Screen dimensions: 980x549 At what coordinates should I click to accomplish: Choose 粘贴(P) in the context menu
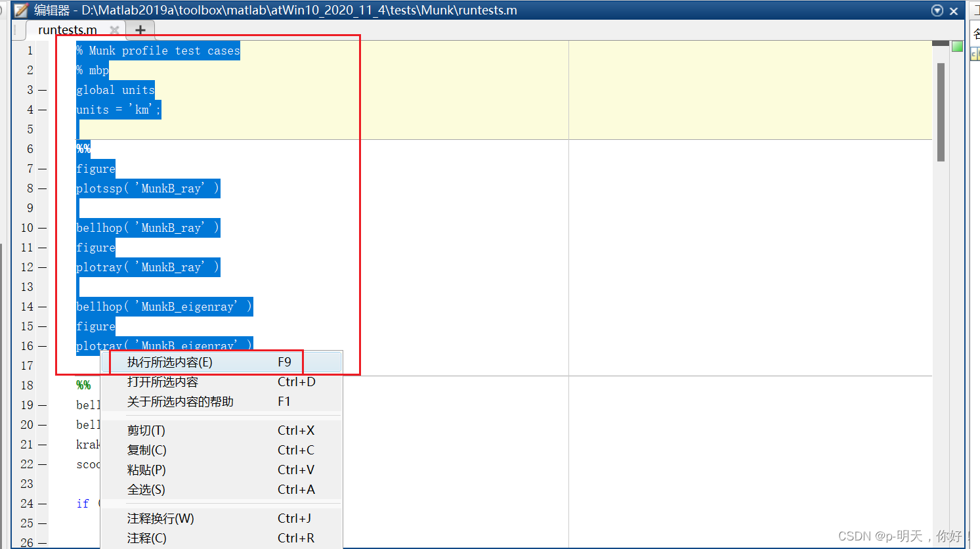[x=221, y=470]
